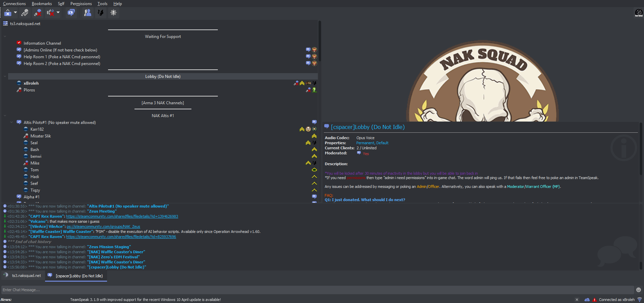Click the black wolf plugin toolbar icon
The image size is (644, 303).
[101, 13]
